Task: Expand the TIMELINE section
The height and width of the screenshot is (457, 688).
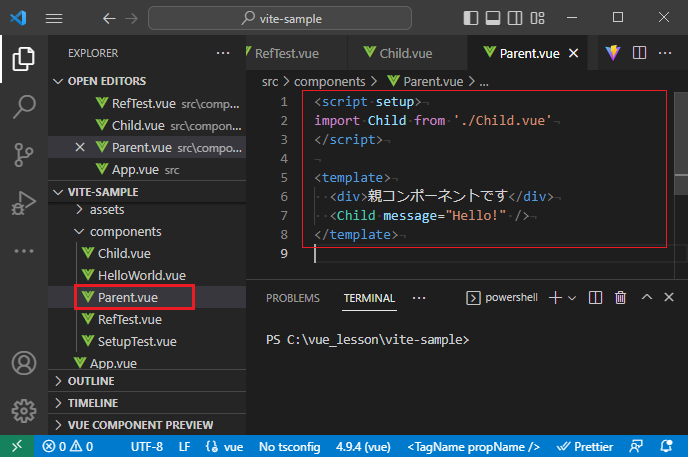Action: pyautogui.click(x=147, y=403)
